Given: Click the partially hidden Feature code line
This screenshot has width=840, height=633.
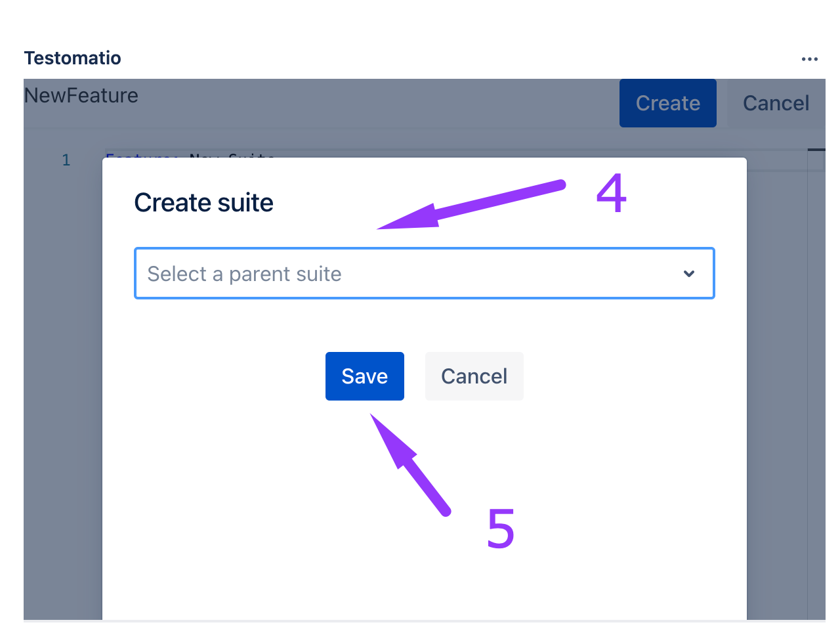Looking at the screenshot, I should 190,155.
